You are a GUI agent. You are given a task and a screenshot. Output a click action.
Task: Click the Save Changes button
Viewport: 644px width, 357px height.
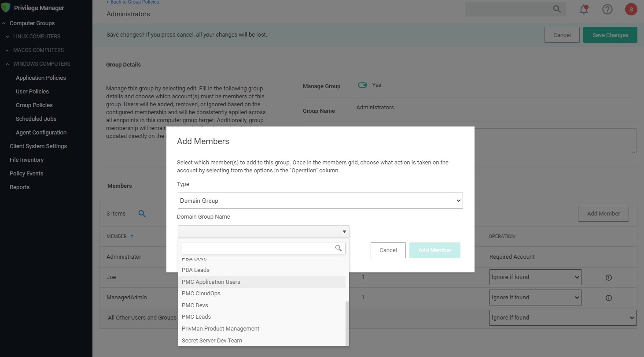click(610, 35)
